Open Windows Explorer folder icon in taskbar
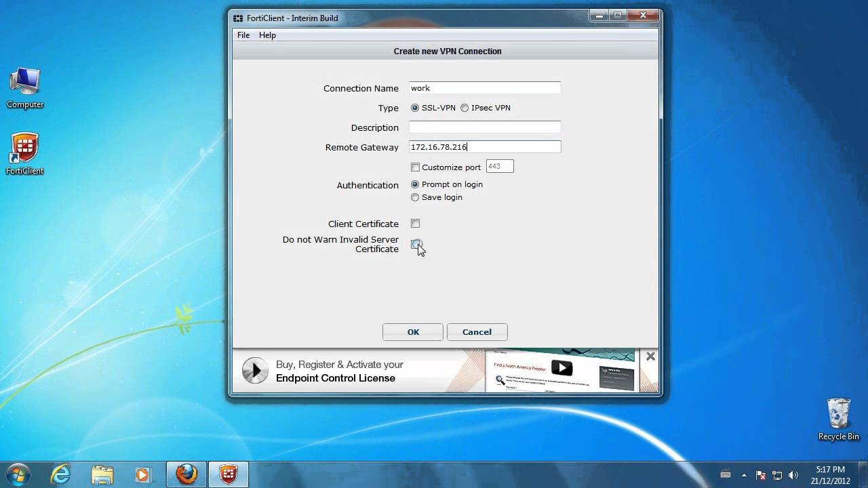The image size is (868, 488). 102,474
